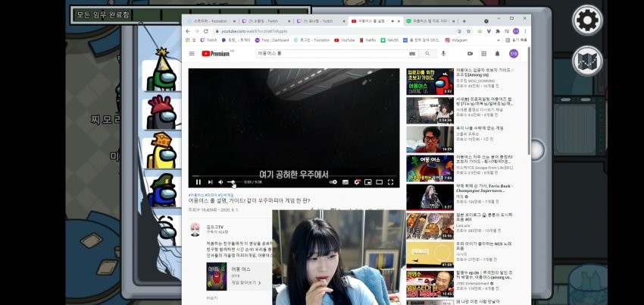Viewport: 644px width, 305px height.
Task: Switch to the green-icon last tab
Action: (430, 21)
